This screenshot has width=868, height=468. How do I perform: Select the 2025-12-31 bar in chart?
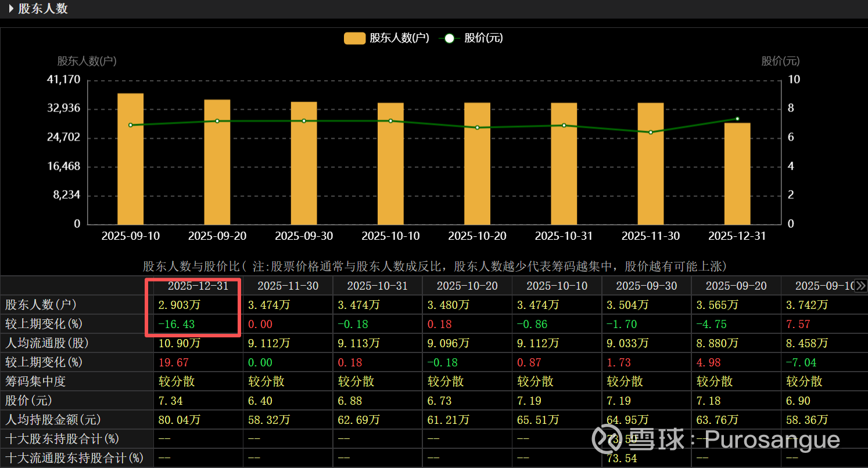pyautogui.click(x=737, y=173)
